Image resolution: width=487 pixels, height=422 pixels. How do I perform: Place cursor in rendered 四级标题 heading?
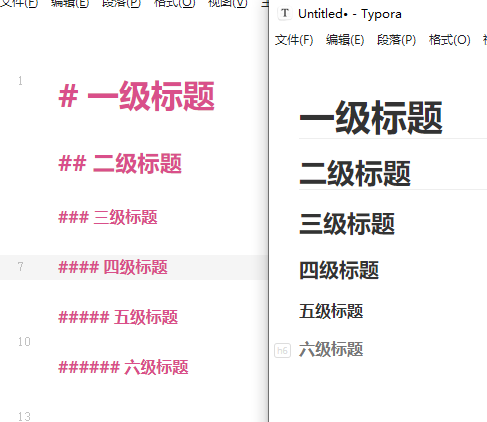point(339,270)
